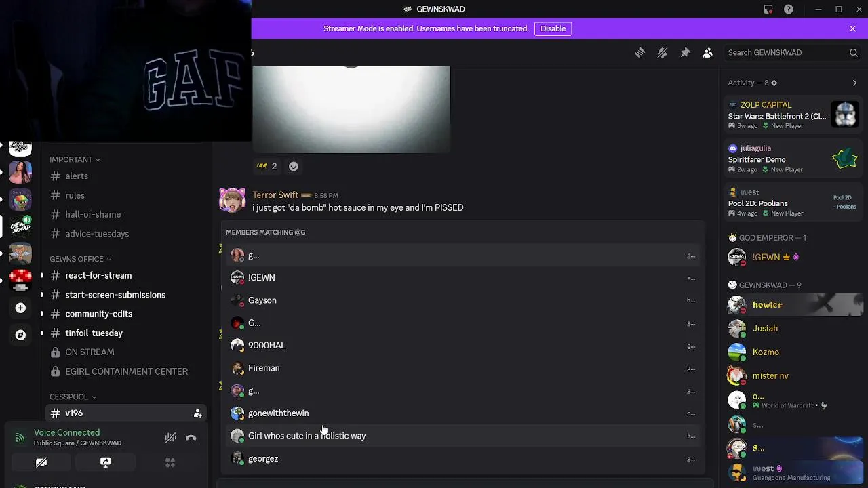Image resolution: width=868 pixels, height=488 pixels.
Task: Disable Streamer Mode via banner button
Action: (553, 28)
